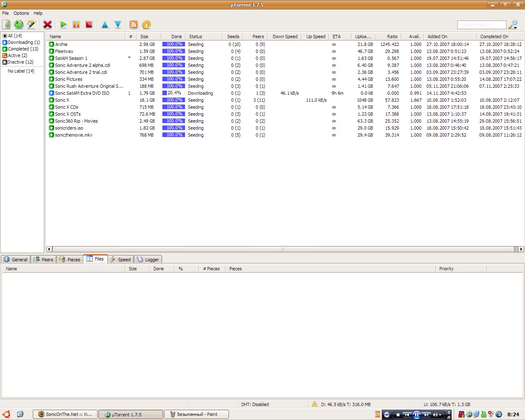Switch to the Logger tab
This screenshot has height=420, width=525.
148,259
